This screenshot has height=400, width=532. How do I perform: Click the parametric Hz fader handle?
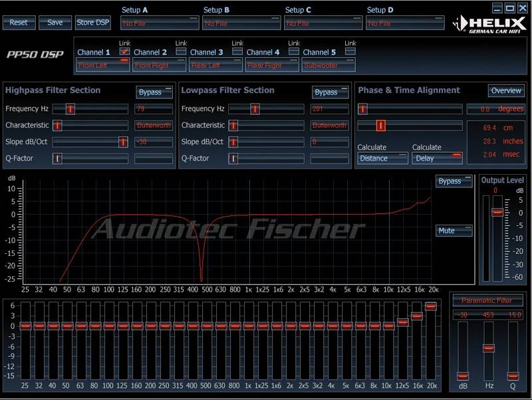pyautogui.click(x=489, y=348)
